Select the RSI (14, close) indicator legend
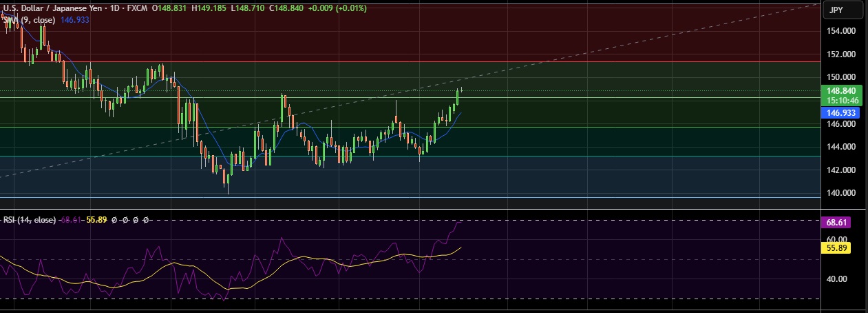 30,220
